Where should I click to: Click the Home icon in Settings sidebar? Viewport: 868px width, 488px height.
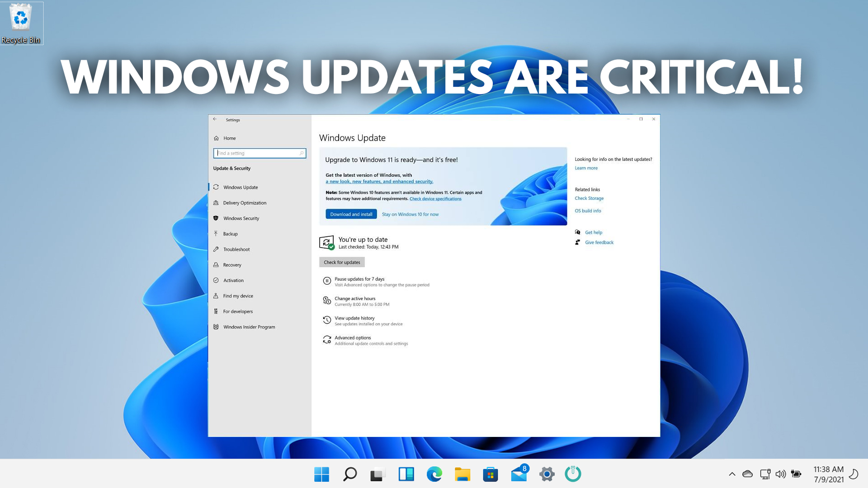tap(216, 138)
